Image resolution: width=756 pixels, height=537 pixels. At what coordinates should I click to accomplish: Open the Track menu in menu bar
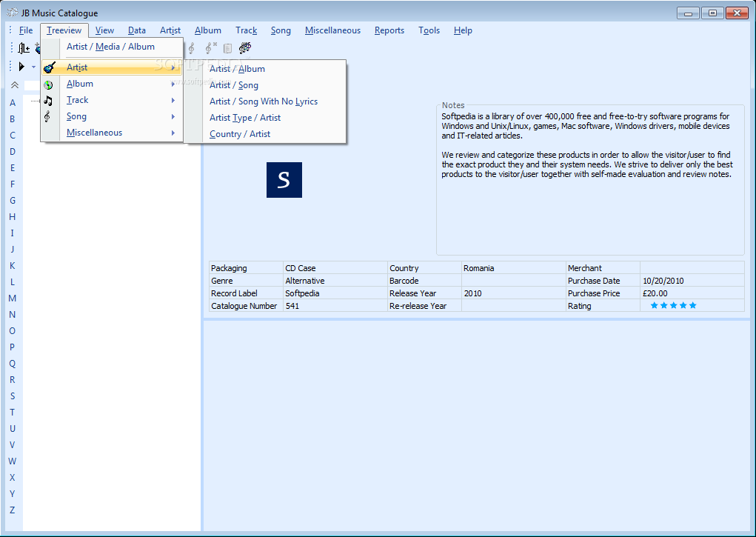247,30
